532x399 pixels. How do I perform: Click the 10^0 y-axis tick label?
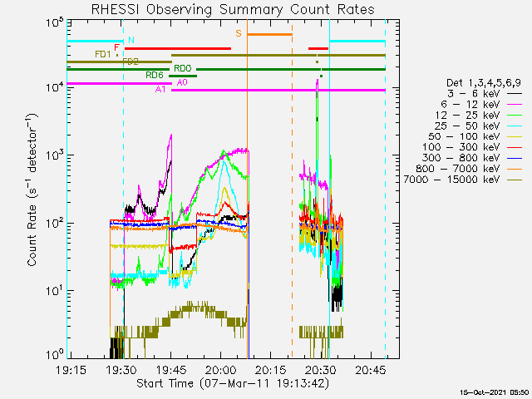tap(54, 355)
